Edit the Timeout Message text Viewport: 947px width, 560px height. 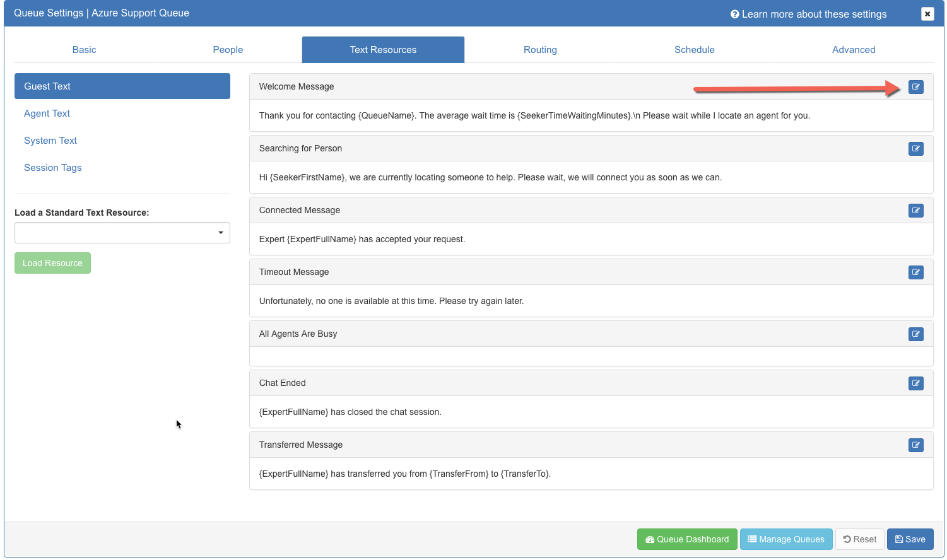[916, 272]
